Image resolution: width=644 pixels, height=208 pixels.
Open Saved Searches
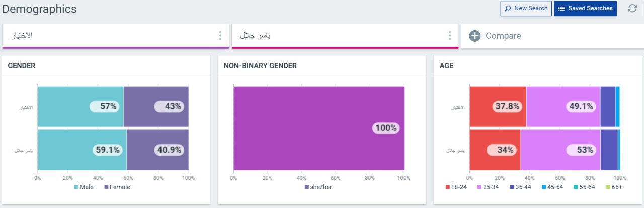coord(585,8)
